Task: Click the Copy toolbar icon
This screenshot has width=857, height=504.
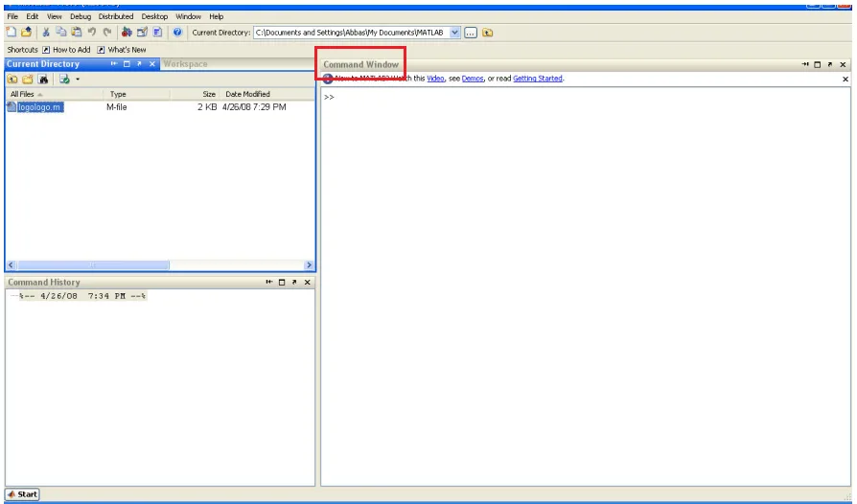Action: point(61,33)
